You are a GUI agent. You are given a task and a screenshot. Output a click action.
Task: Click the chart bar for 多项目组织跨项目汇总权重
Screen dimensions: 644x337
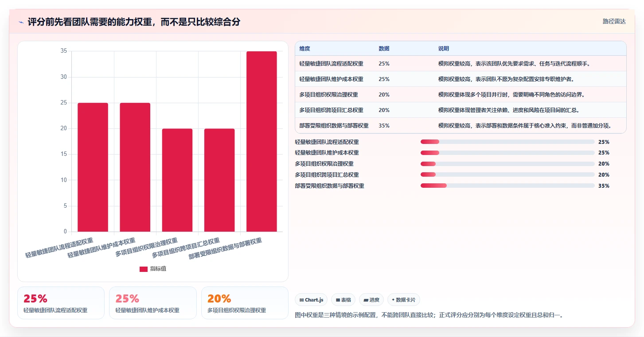(x=219, y=180)
